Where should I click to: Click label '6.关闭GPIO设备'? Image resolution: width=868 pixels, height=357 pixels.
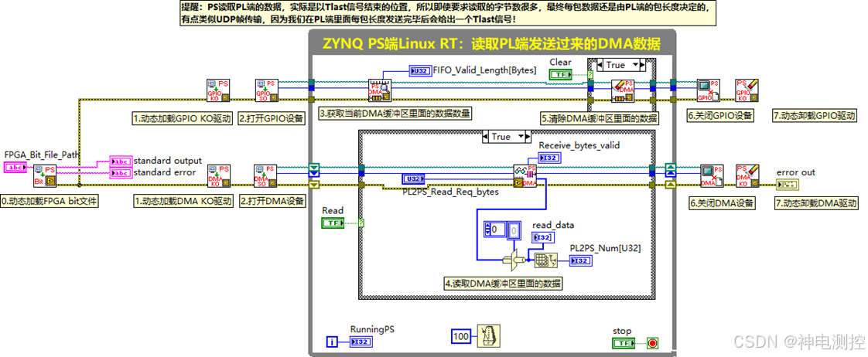(x=721, y=115)
